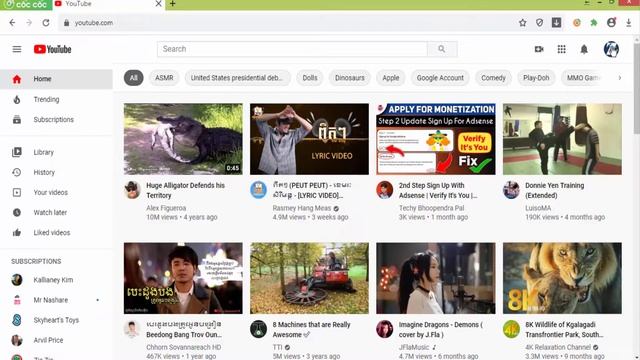Open the notifications bell
Image resolution: width=640 pixels, height=360 pixels.
(x=584, y=49)
